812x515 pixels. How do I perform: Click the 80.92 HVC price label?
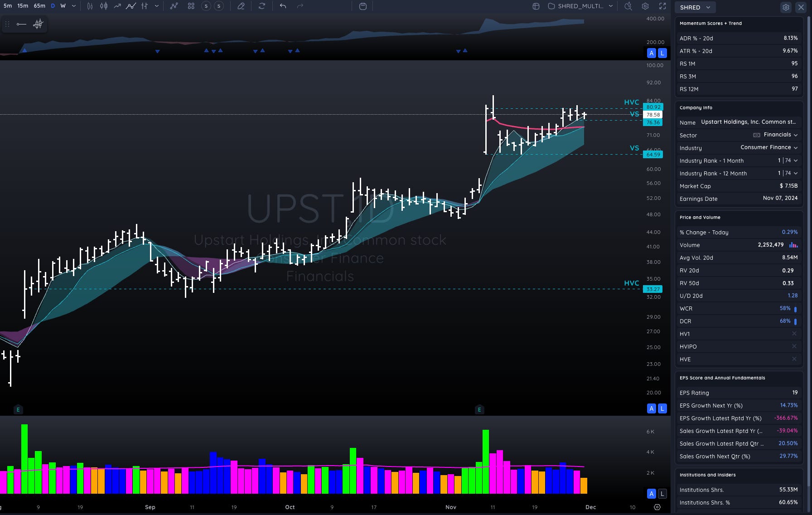pos(653,107)
